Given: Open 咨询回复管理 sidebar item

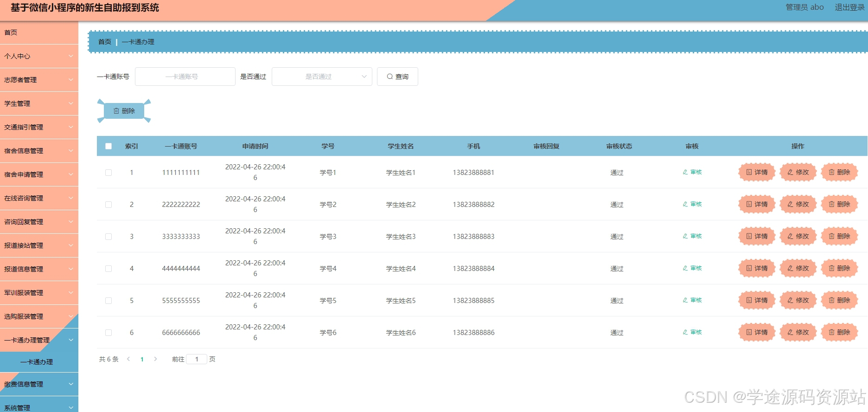Looking at the screenshot, I should [39, 222].
